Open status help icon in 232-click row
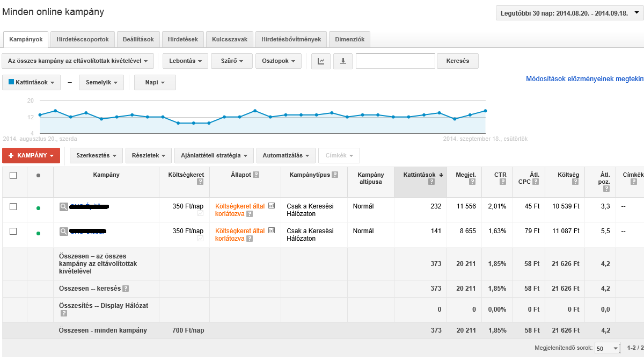This screenshot has width=644, height=360. click(x=249, y=214)
